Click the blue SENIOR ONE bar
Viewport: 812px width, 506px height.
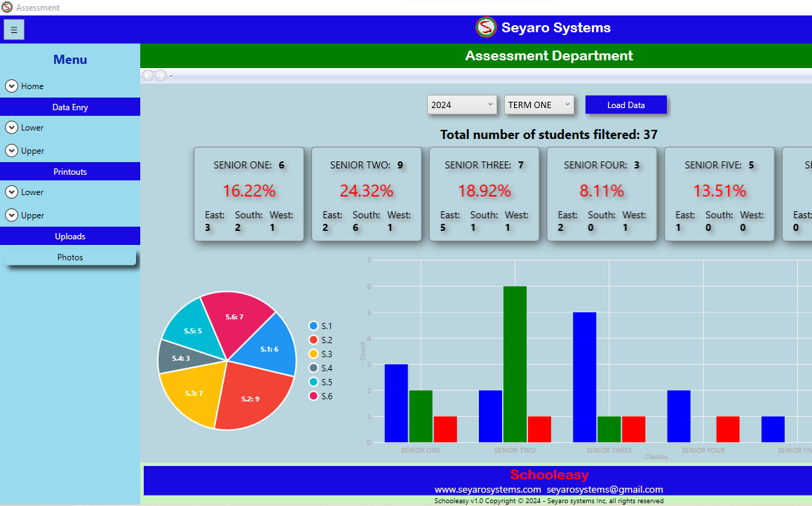(x=396, y=403)
